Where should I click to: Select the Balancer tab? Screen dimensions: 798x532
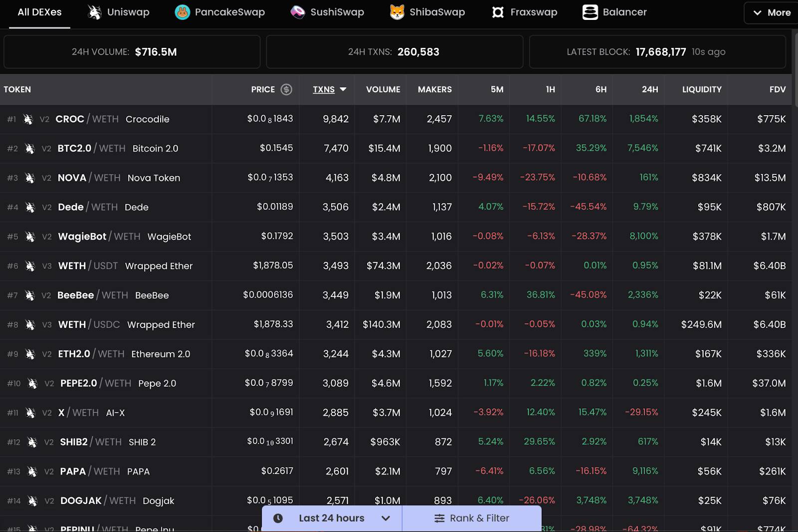(x=614, y=12)
